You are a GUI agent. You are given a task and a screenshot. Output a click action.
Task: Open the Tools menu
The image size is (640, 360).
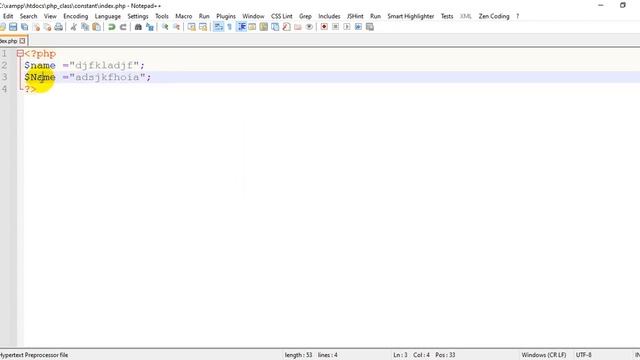pos(162,16)
